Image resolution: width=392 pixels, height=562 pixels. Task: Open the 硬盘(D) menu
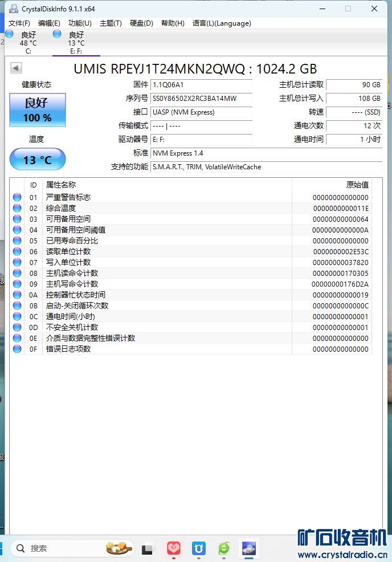141,23
